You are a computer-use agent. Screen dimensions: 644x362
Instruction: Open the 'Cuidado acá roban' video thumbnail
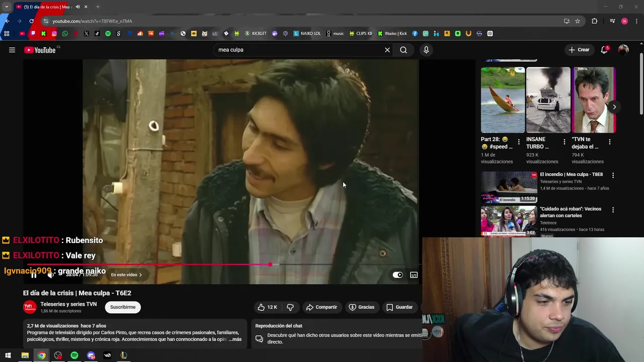tap(509, 221)
